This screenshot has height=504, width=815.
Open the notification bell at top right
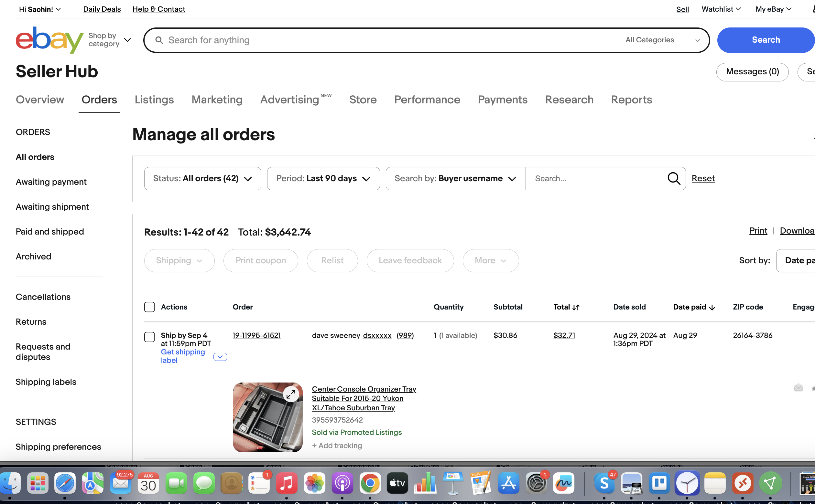tap(813, 9)
